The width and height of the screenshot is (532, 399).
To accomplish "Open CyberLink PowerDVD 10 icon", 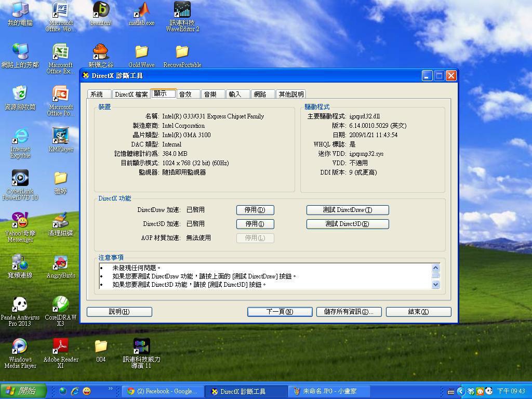I will click(x=20, y=179).
